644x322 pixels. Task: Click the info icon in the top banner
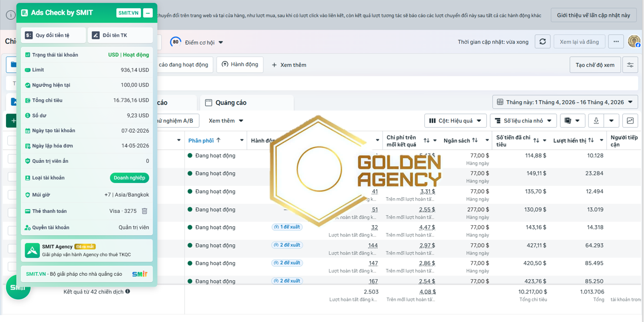pyautogui.click(x=10, y=15)
